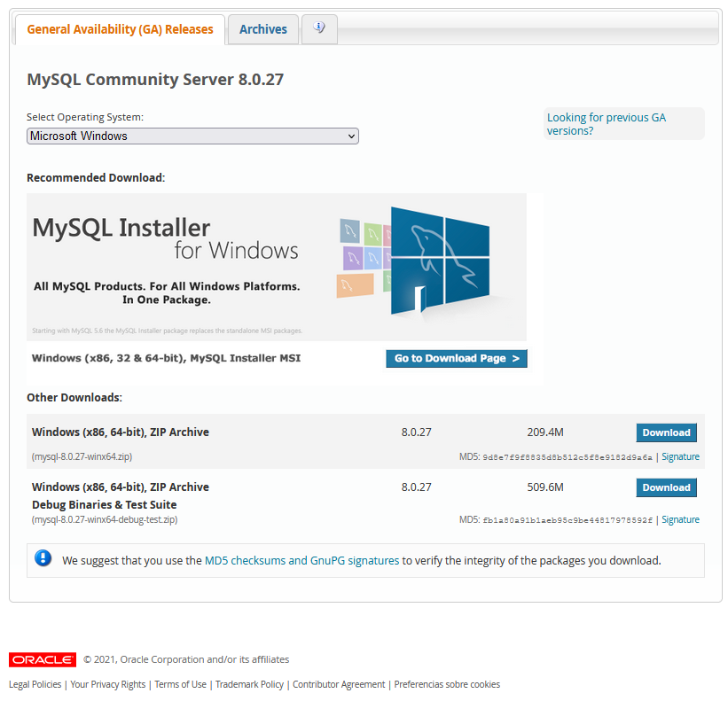
Task: Open Trademark Policy footer link
Action: [249, 684]
